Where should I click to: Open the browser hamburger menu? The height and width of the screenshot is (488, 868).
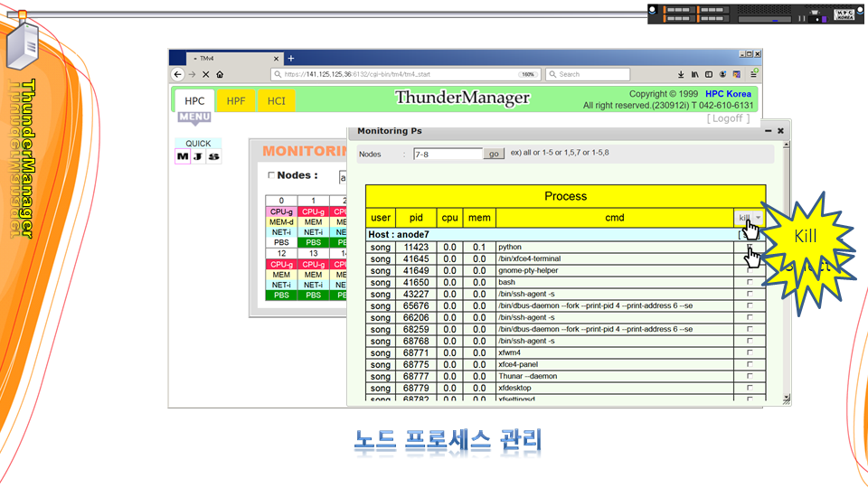[x=752, y=75]
